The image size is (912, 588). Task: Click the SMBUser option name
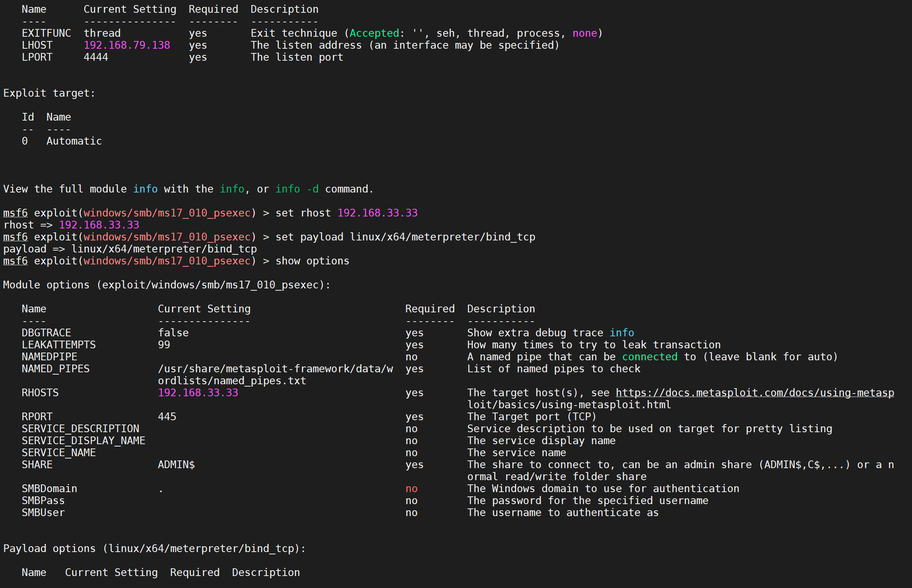click(x=43, y=513)
